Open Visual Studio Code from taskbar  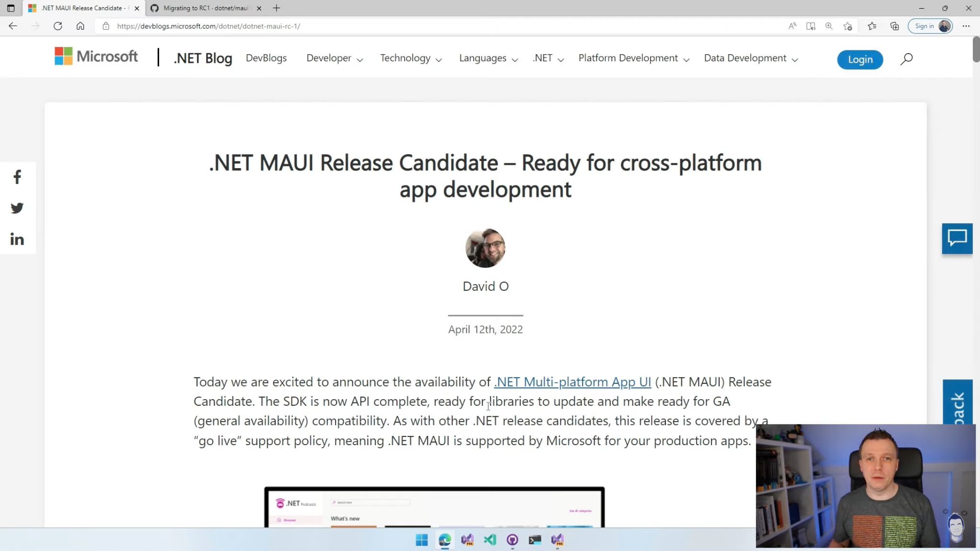click(490, 540)
